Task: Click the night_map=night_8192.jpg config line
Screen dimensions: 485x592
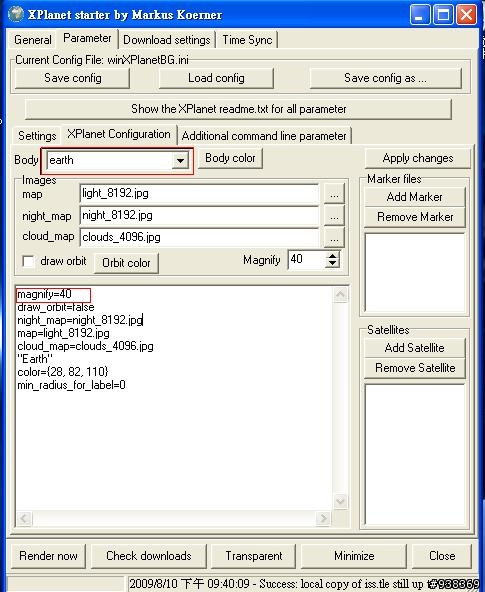Action: pyautogui.click(x=80, y=320)
